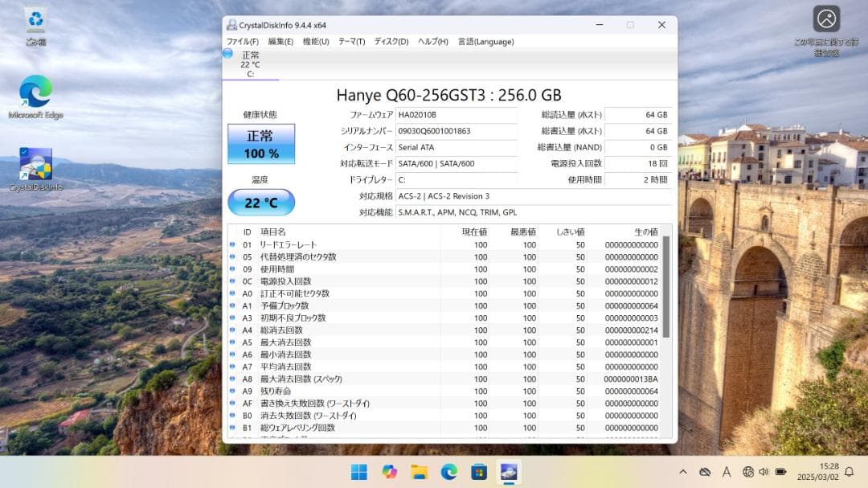Click the blue status indicator beside リードエラーレート
The image size is (868, 488).
[231, 244]
